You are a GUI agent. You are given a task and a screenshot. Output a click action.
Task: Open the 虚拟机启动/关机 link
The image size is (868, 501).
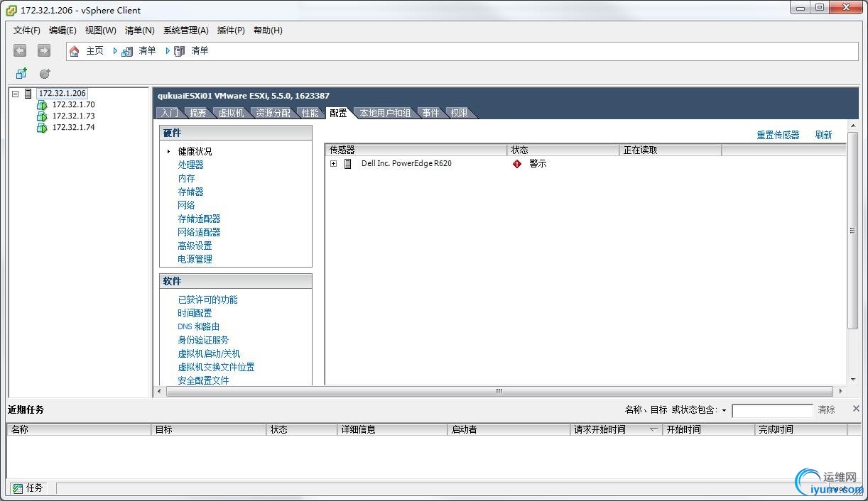[x=209, y=353]
